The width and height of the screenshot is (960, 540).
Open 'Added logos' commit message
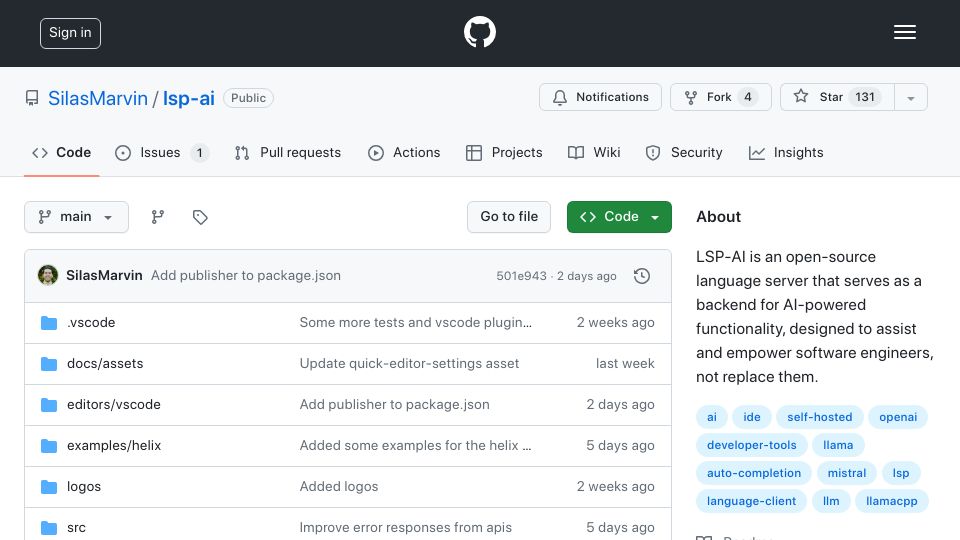(339, 487)
